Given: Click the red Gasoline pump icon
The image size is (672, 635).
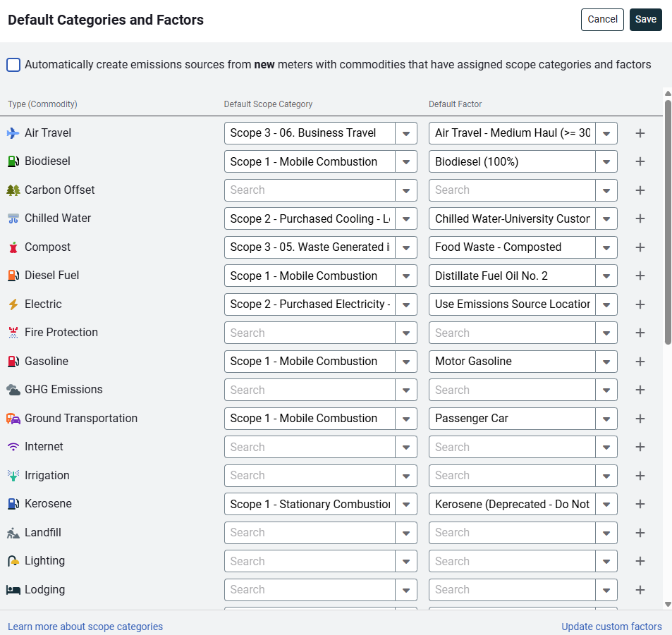Looking at the screenshot, I should 13,362.
